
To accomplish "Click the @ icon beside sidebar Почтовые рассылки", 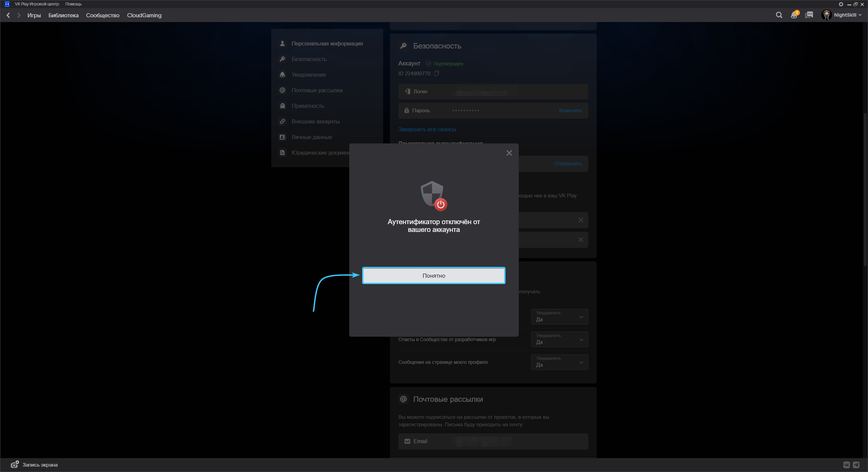I will (x=282, y=90).
